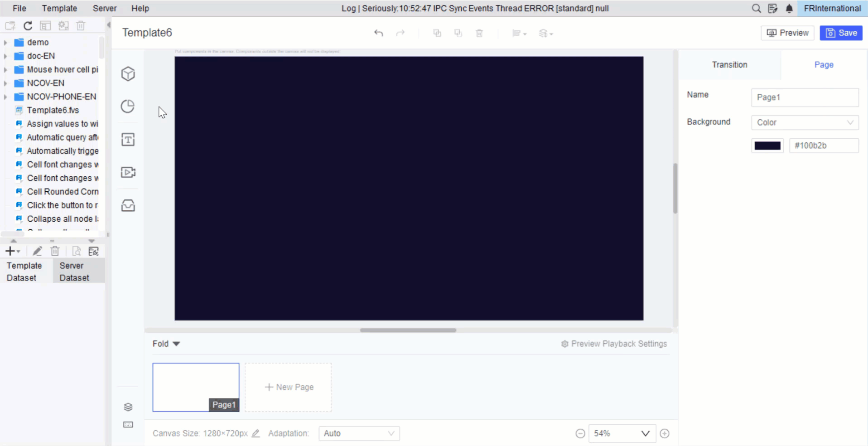This screenshot has height=446, width=868.
Task: Expand the doc-EN folder
Action: pyautogui.click(x=5, y=56)
